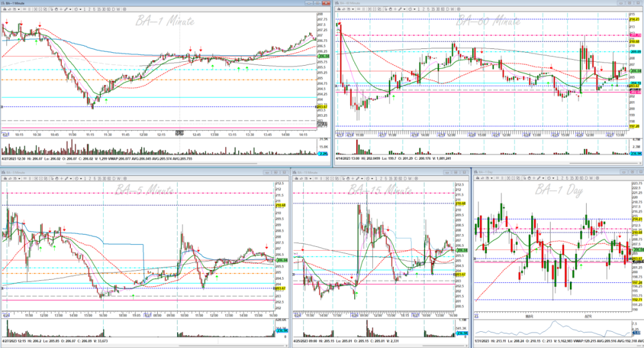Open the template dropdown arrow in BA—1 Minute toolbar

[x=19, y=9]
